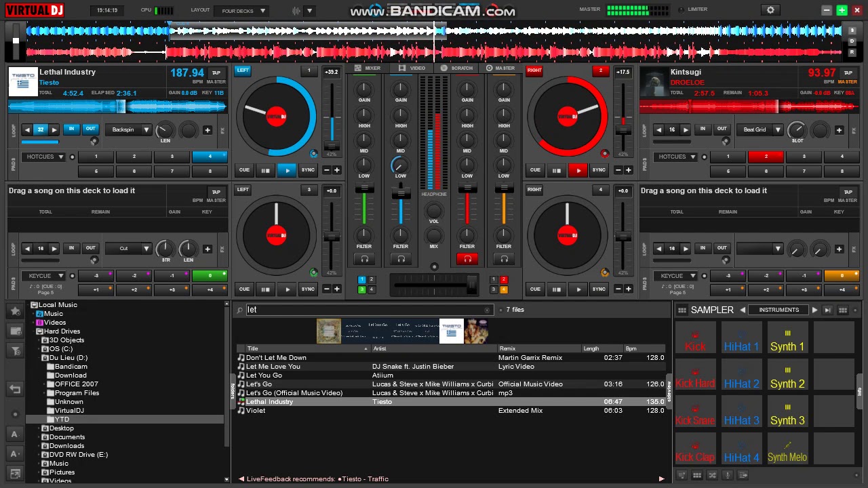868x488 pixels.
Task: Activate hotcue pad 2 on deck 2
Action: click(766, 157)
